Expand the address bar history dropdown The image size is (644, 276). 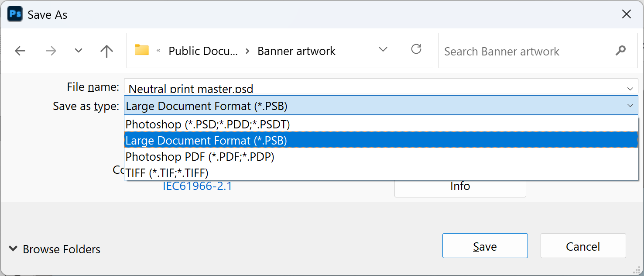[x=383, y=49]
